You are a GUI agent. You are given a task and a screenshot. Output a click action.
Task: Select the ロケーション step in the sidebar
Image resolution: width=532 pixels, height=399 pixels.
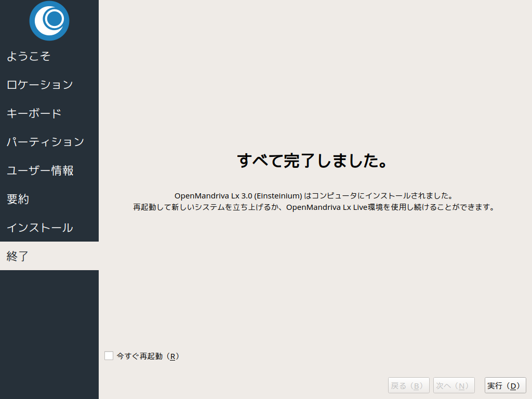(x=49, y=85)
